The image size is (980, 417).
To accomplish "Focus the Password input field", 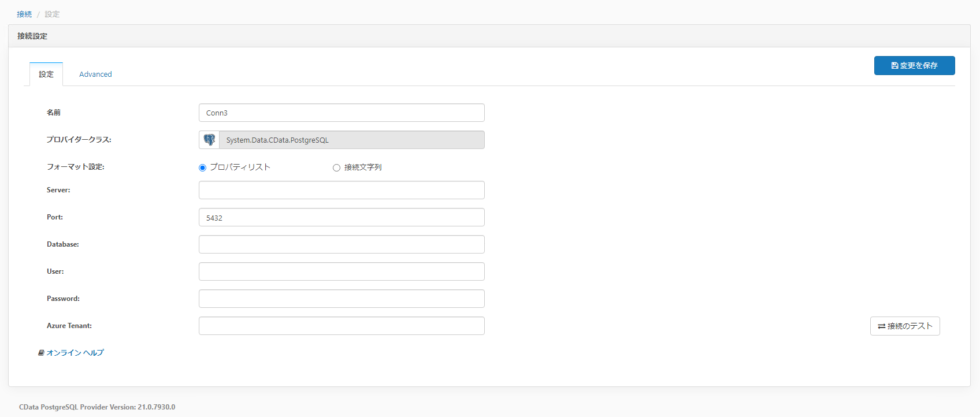I will click(x=341, y=299).
